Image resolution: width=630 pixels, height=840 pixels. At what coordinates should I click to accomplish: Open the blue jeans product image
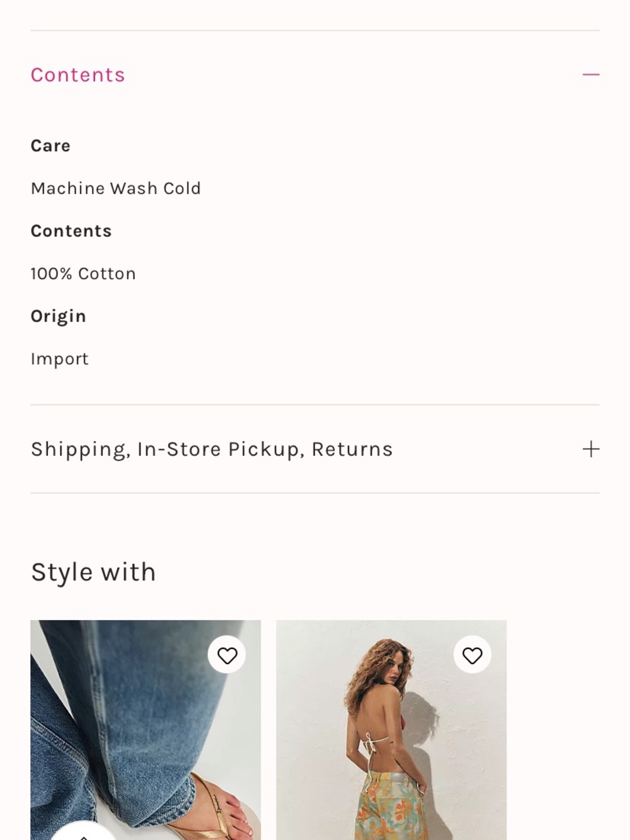146,730
